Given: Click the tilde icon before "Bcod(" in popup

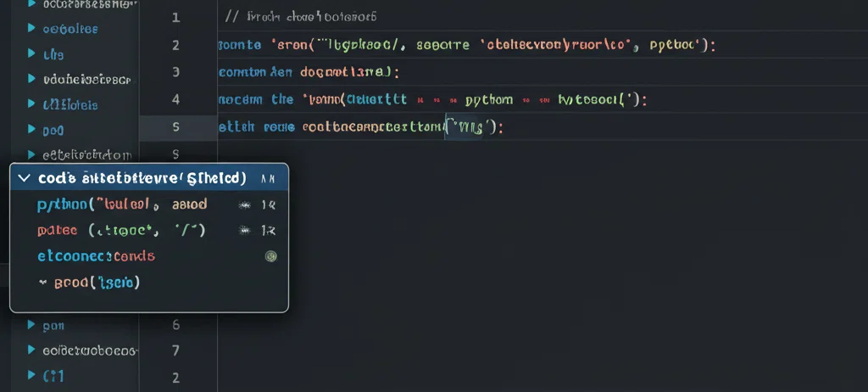Looking at the screenshot, I should pyautogui.click(x=42, y=283).
